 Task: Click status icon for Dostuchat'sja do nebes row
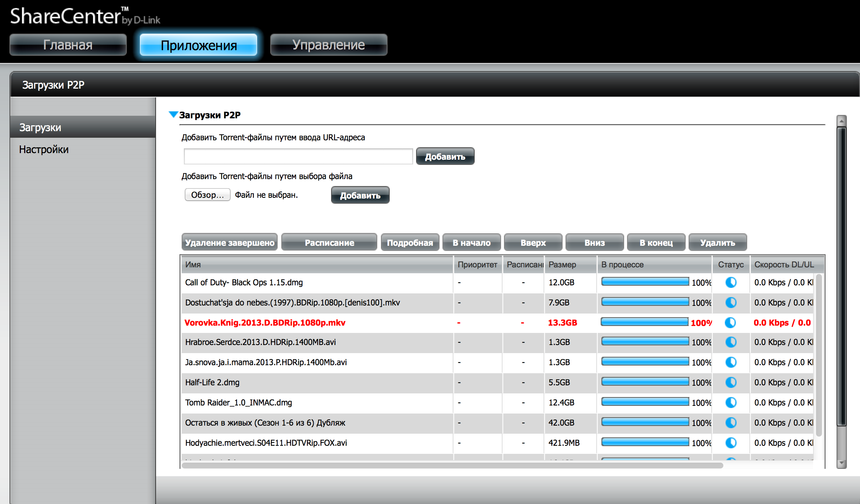coord(731,303)
